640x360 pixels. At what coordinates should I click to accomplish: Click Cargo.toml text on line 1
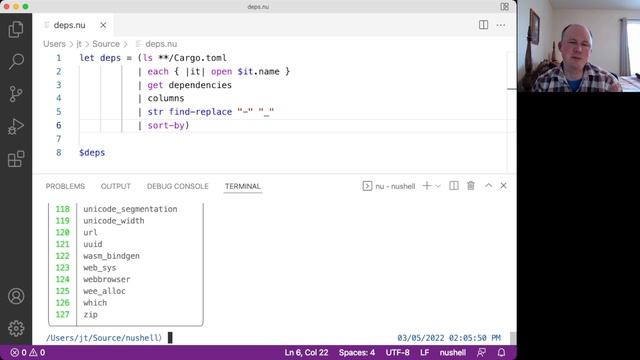[200, 58]
